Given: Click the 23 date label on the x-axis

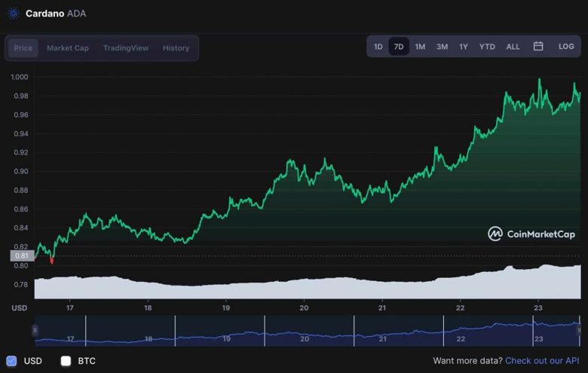Looking at the screenshot, I should (538, 307).
